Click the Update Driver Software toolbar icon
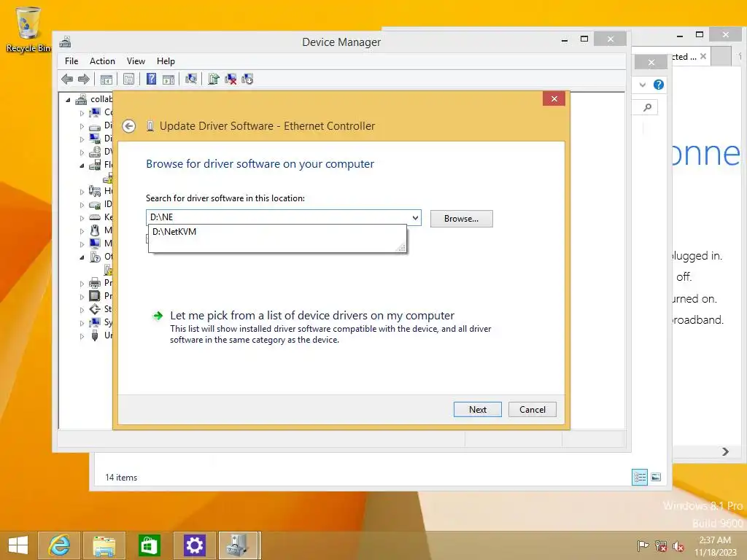Image resolution: width=747 pixels, height=560 pixels. pyautogui.click(x=214, y=79)
